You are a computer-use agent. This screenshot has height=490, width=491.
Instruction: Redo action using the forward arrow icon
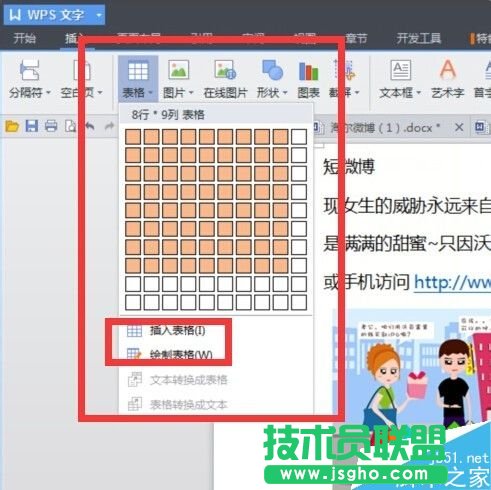(x=109, y=126)
